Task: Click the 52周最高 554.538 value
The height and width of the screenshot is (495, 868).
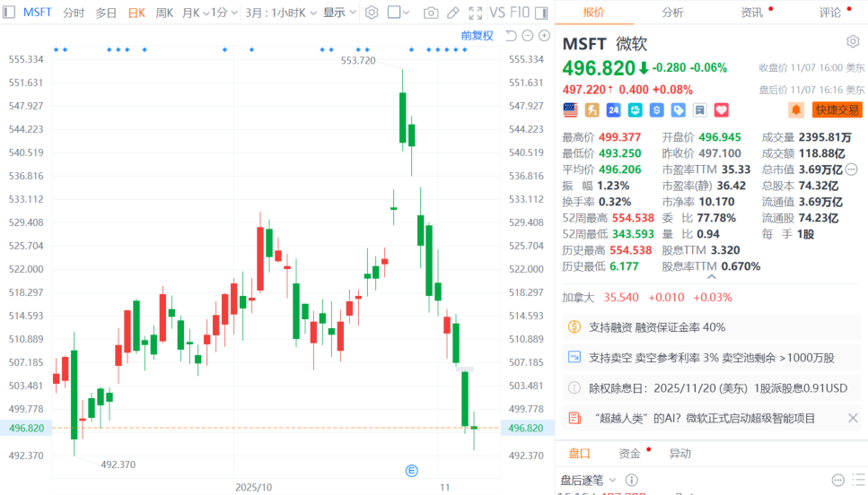Action: (x=632, y=218)
